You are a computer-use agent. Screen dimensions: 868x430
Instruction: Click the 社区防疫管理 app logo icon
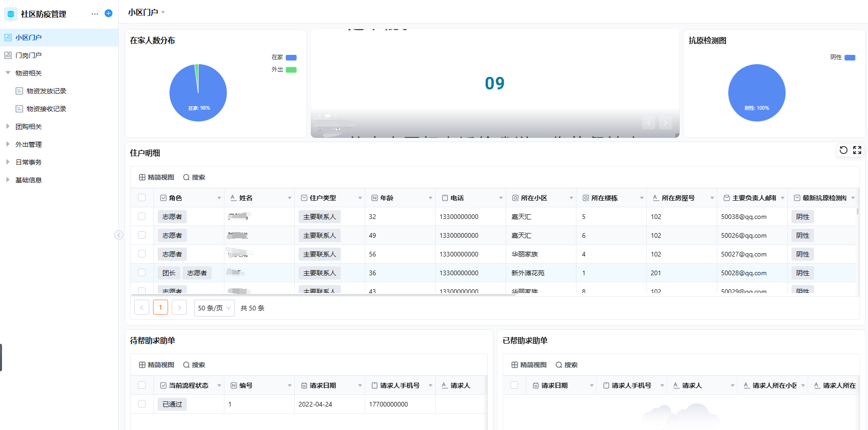(10, 14)
